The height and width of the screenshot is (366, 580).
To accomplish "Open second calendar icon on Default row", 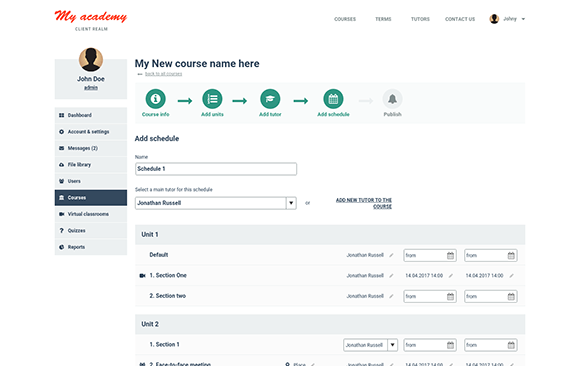I will tap(511, 255).
